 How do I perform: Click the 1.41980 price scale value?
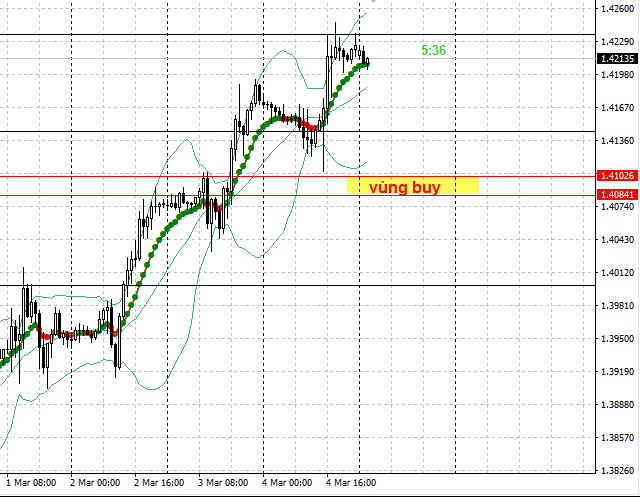618,75
